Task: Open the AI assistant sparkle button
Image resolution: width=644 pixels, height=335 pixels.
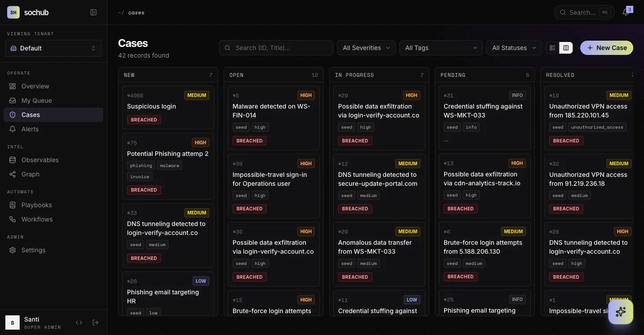Action: (621, 312)
